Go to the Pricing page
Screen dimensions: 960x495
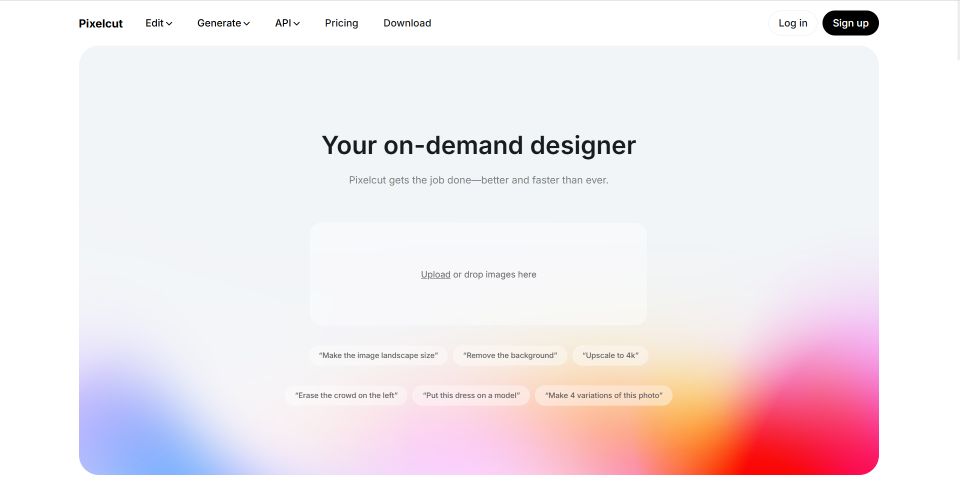tap(341, 23)
